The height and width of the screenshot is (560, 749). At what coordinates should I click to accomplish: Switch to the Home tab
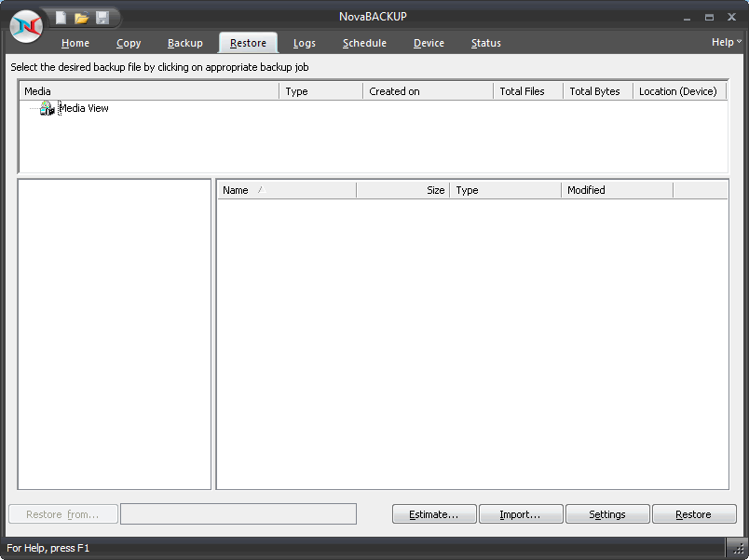click(x=75, y=43)
